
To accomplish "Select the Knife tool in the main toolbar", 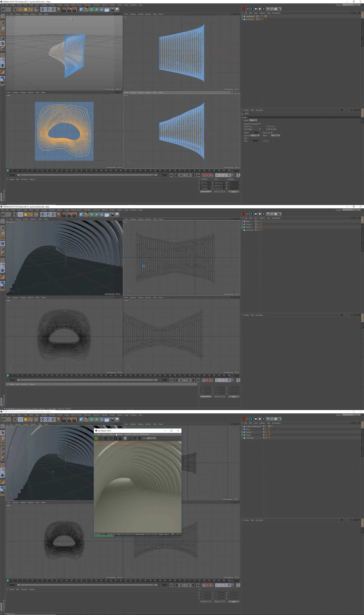I will coord(36,9).
